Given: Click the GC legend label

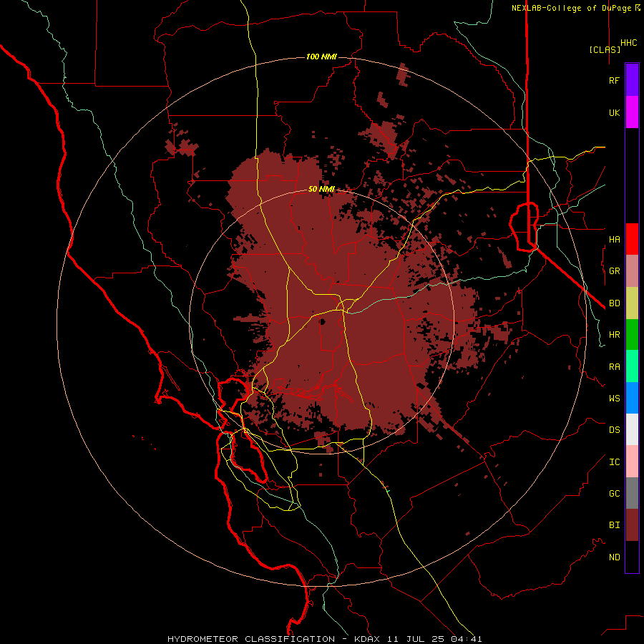Looking at the screenshot, I should coord(614,494).
